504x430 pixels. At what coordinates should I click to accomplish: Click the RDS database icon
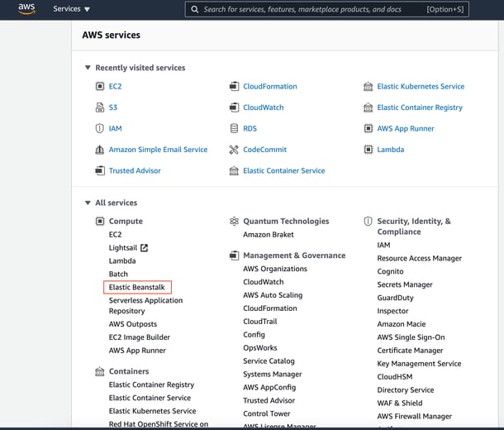(234, 128)
